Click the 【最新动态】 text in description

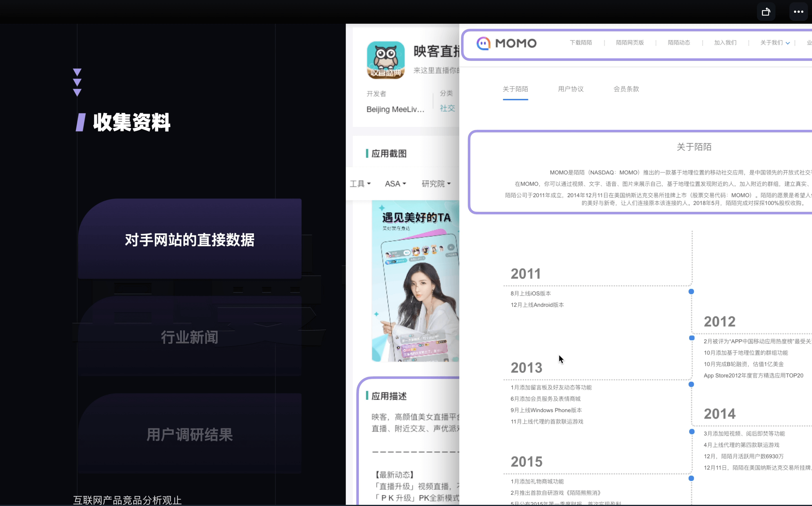click(395, 475)
